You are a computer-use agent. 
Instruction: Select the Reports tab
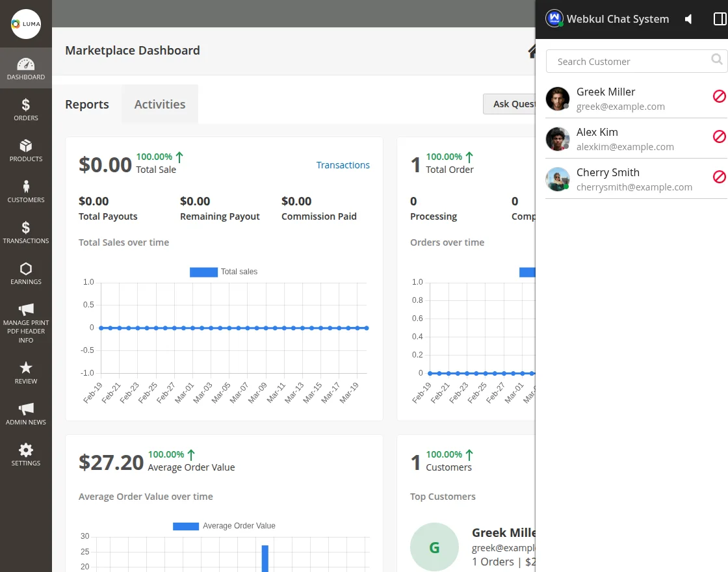(x=87, y=104)
